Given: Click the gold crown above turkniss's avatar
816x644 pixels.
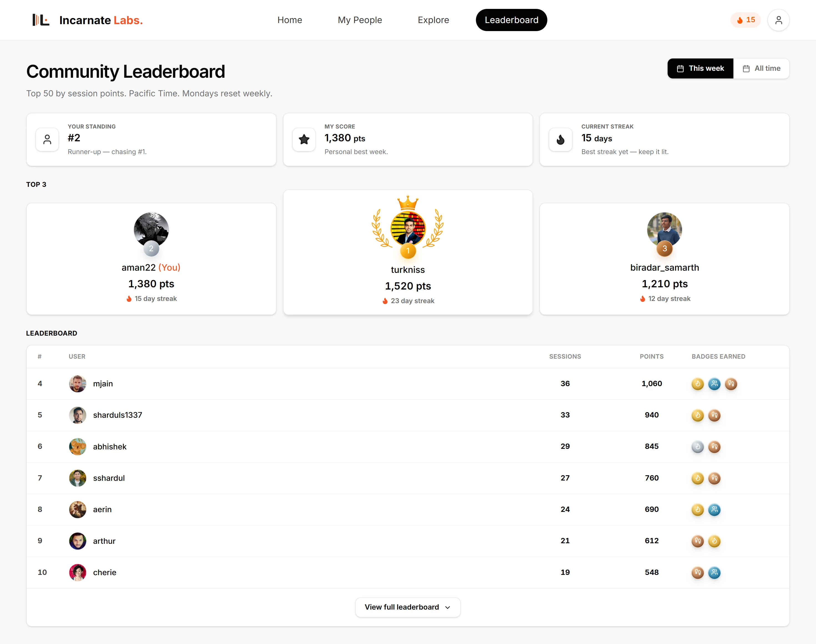Looking at the screenshot, I should point(408,202).
